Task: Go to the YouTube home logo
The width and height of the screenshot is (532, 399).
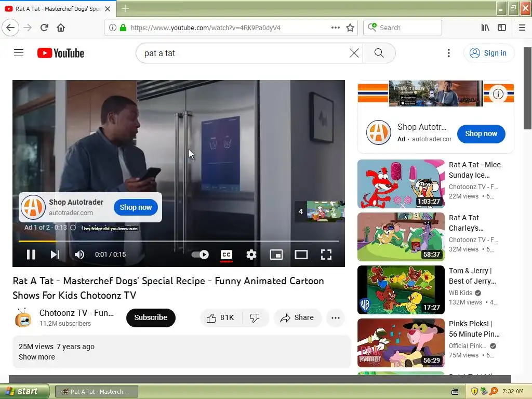Action: (61, 53)
